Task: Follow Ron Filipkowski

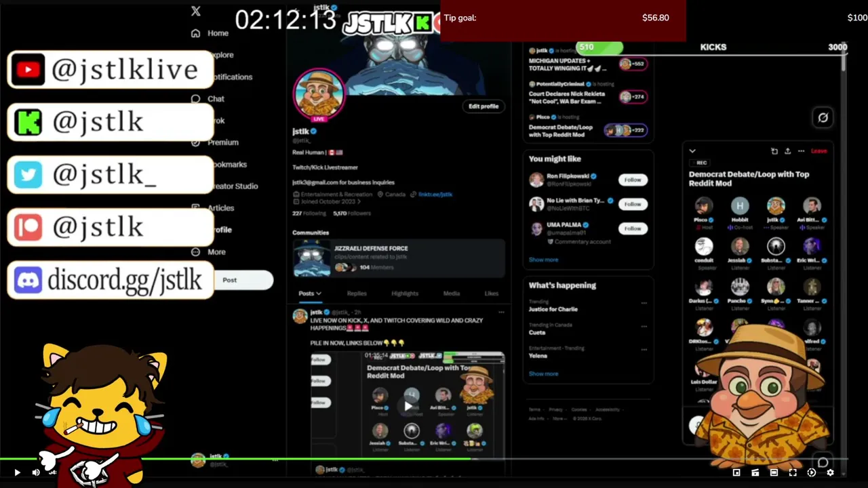Action: [x=633, y=180]
